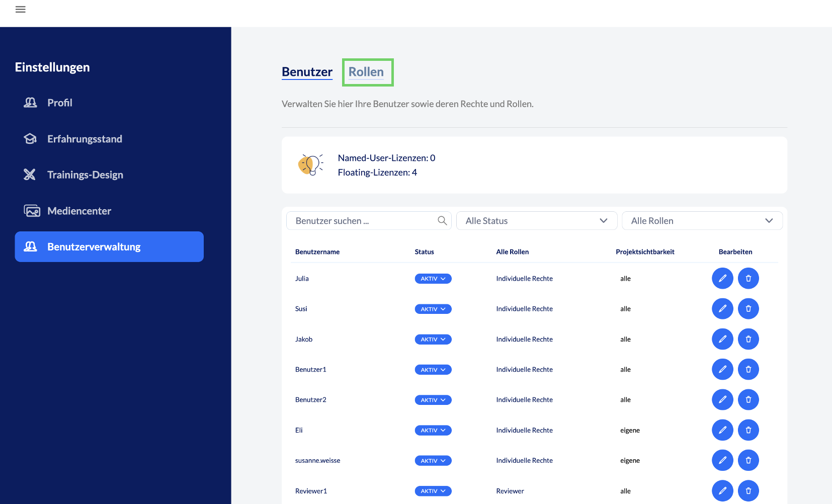The image size is (832, 504).
Task: Select the username Reviewer1
Action: 311,491
